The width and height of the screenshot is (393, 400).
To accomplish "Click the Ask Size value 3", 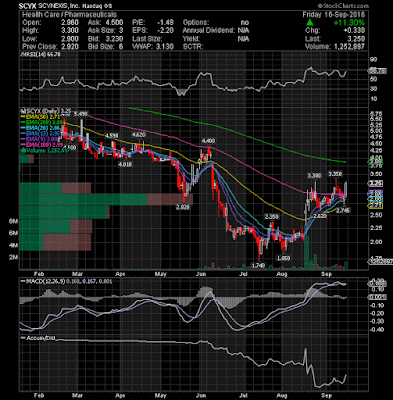I will [x=121, y=31].
